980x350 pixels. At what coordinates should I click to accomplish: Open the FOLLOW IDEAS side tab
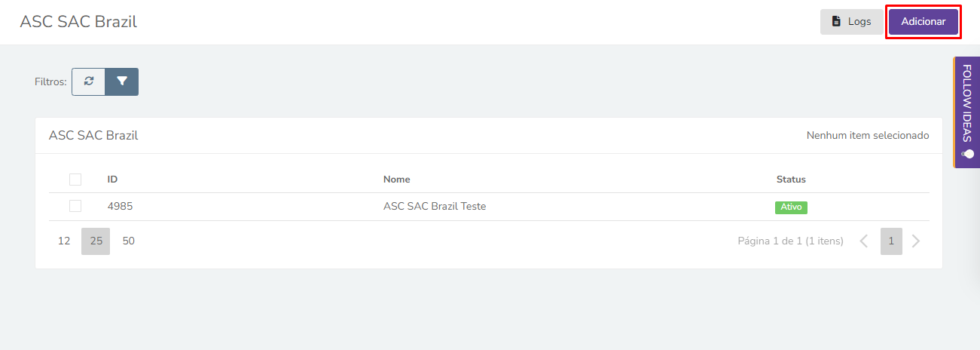pyautogui.click(x=967, y=112)
